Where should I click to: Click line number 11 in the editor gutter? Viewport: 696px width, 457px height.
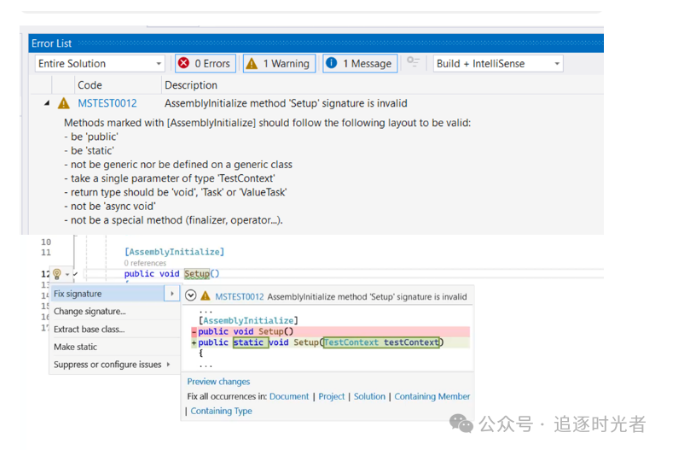(46, 252)
